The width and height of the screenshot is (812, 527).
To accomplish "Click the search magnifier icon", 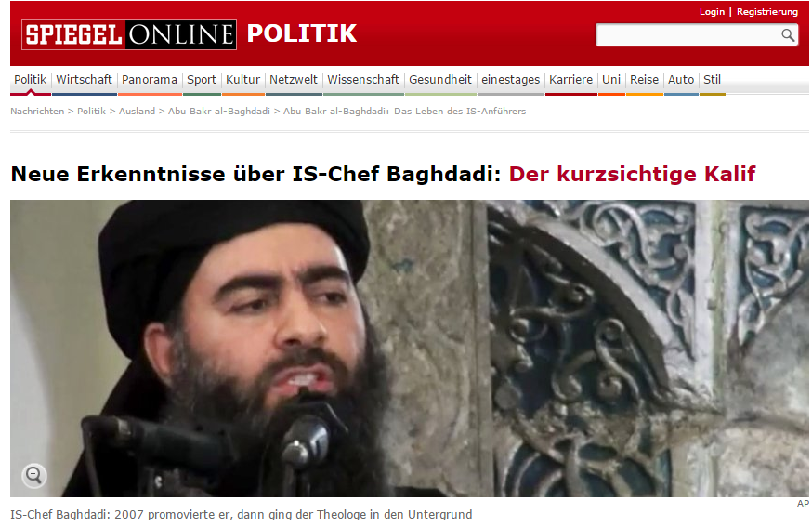I will (788, 35).
